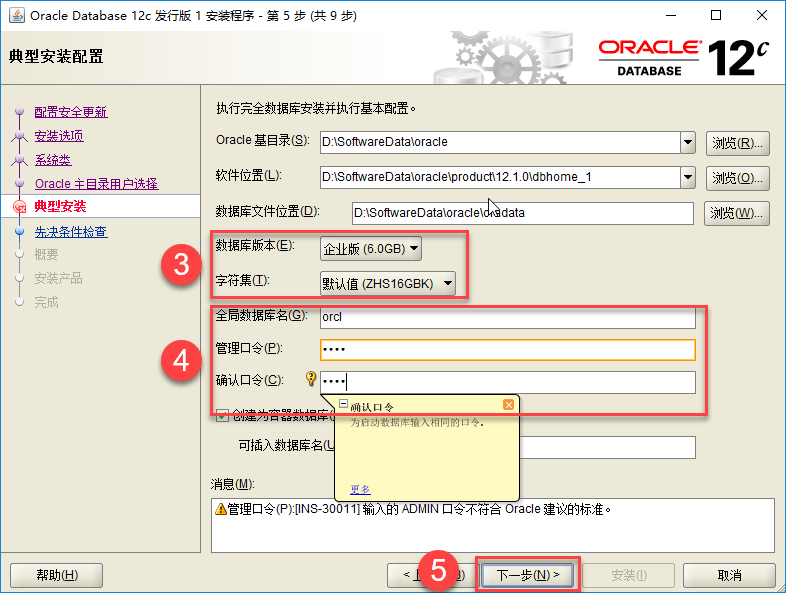Toggle the 创建为容器数据库 checkbox
Screen dimensions: 786x593
[x=222, y=416]
